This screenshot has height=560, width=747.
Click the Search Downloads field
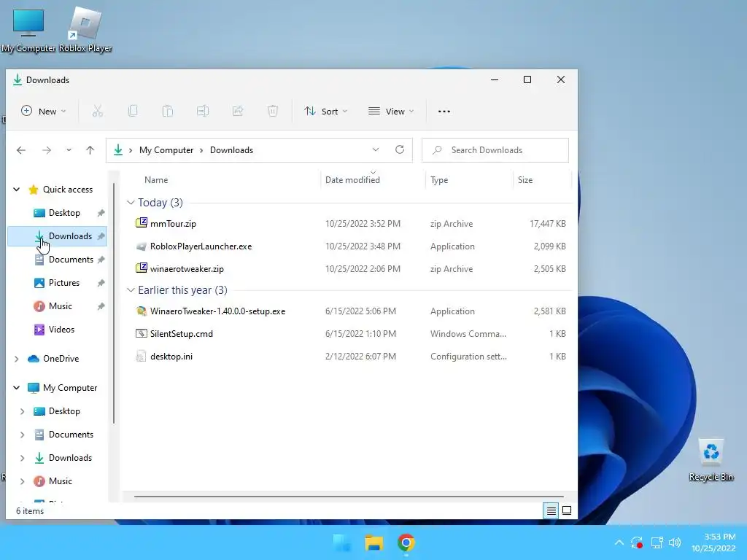(495, 150)
